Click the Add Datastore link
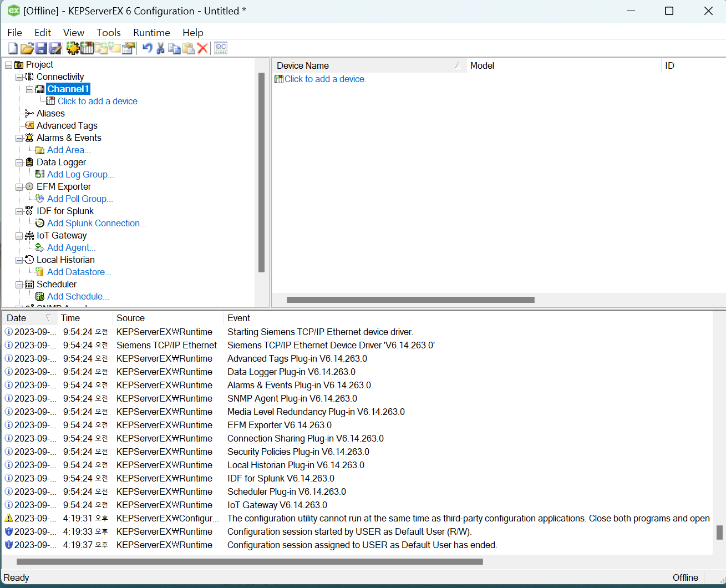 click(x=79, y=272)
